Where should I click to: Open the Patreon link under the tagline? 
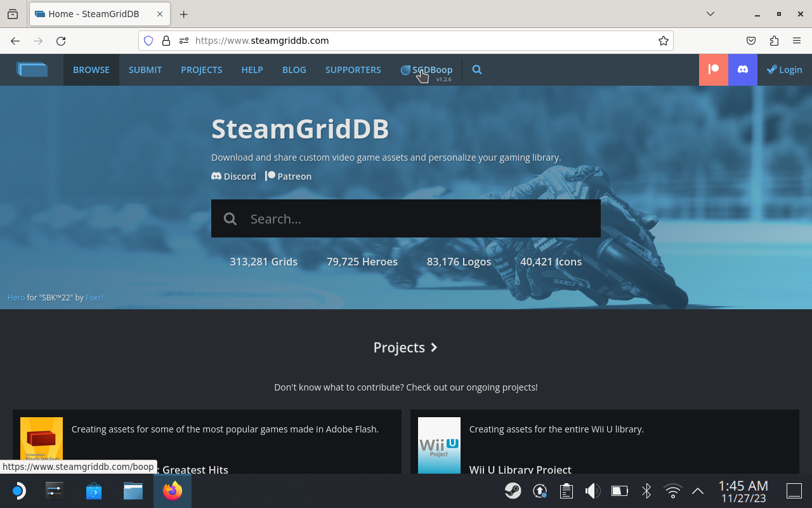(288, 176)
